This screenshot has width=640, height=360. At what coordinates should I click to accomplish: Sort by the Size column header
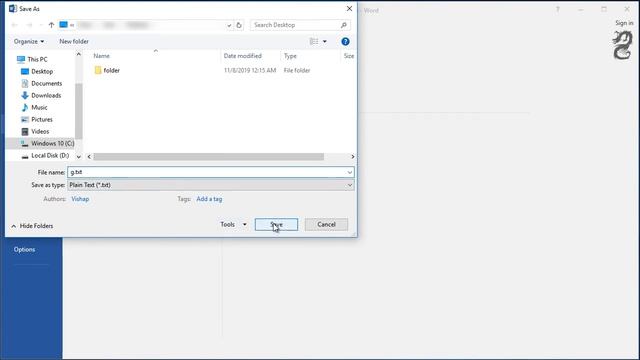(x=349, y=56)
